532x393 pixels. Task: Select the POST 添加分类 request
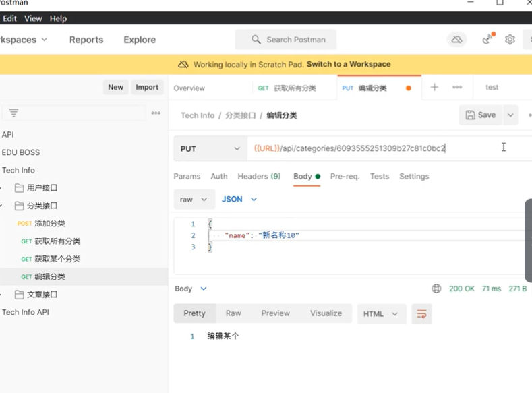click(41, 223)
